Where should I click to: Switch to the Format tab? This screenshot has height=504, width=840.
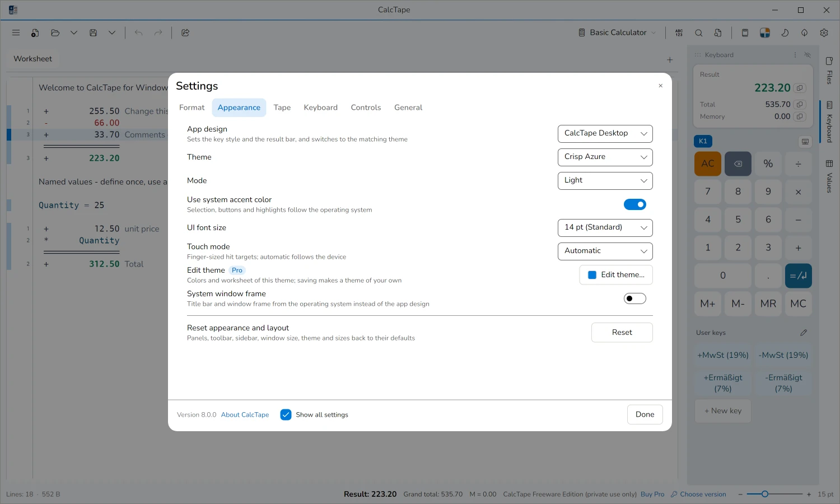(x=192, y=108)
